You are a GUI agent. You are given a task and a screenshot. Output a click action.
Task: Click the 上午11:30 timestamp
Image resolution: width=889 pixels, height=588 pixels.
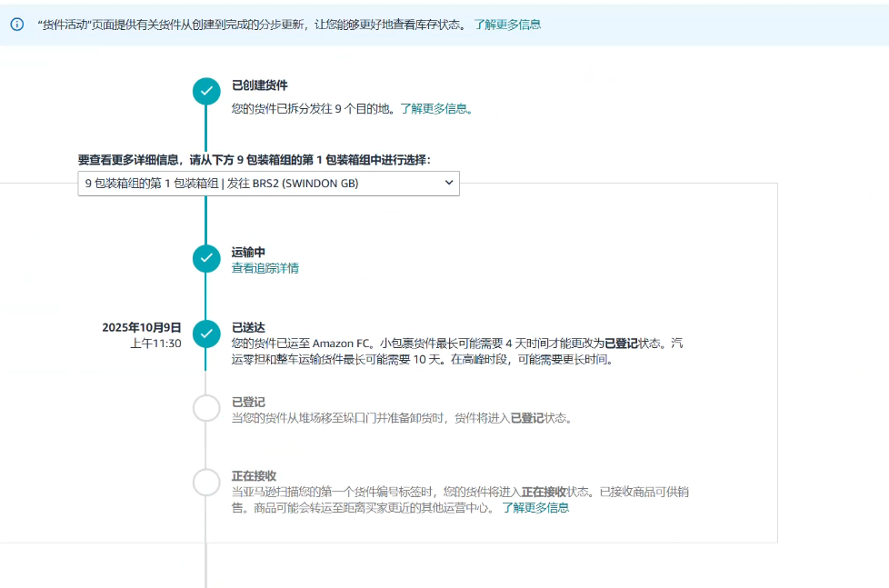point(155,344)
